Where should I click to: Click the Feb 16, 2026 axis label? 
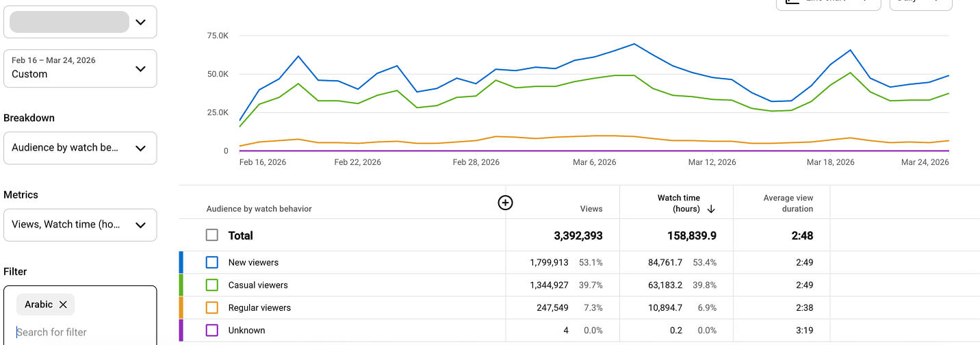[263, 162]
